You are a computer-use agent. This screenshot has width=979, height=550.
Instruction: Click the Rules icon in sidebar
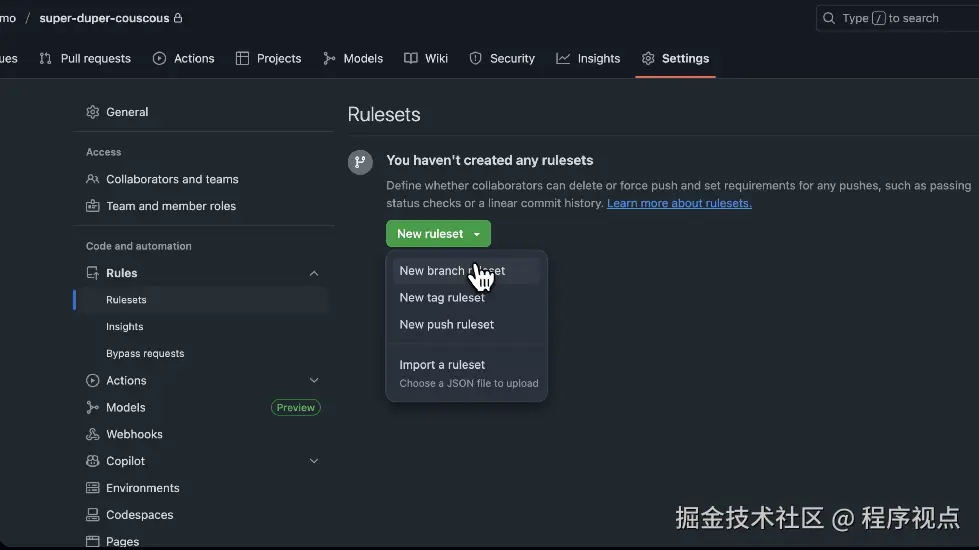coord(92,273)
